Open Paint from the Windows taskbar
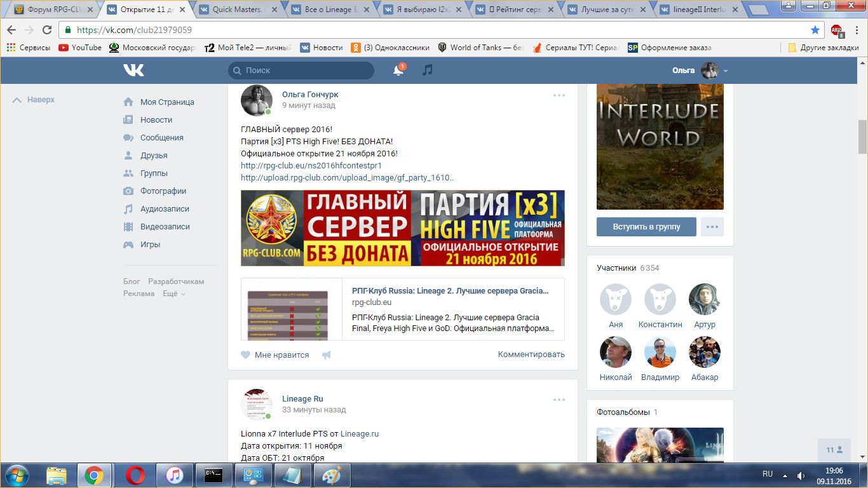Viewport: 868px width, 488px height. click(332, 475)
